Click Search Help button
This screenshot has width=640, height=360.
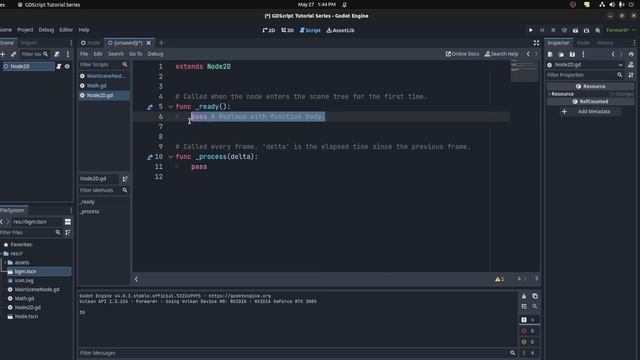tap(501, 54)
